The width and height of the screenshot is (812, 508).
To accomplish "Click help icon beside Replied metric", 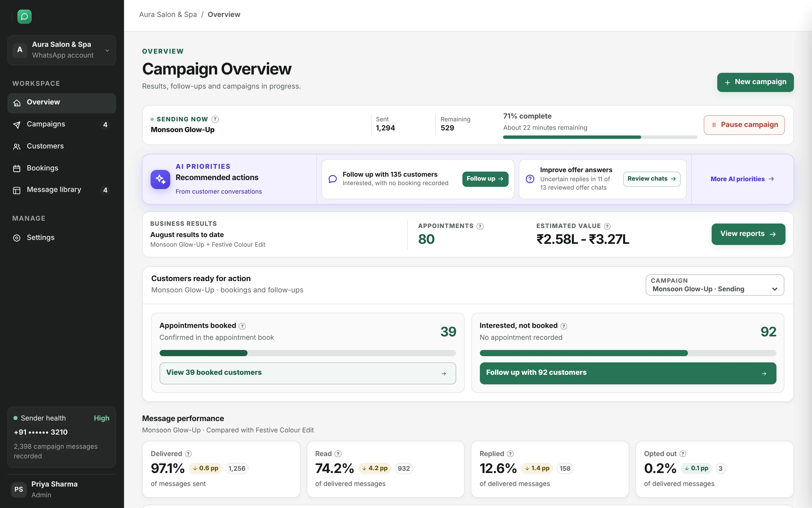I will point(510,454).
